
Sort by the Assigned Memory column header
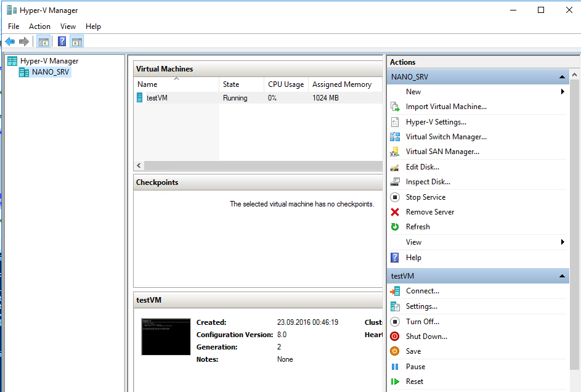point(346,84)
